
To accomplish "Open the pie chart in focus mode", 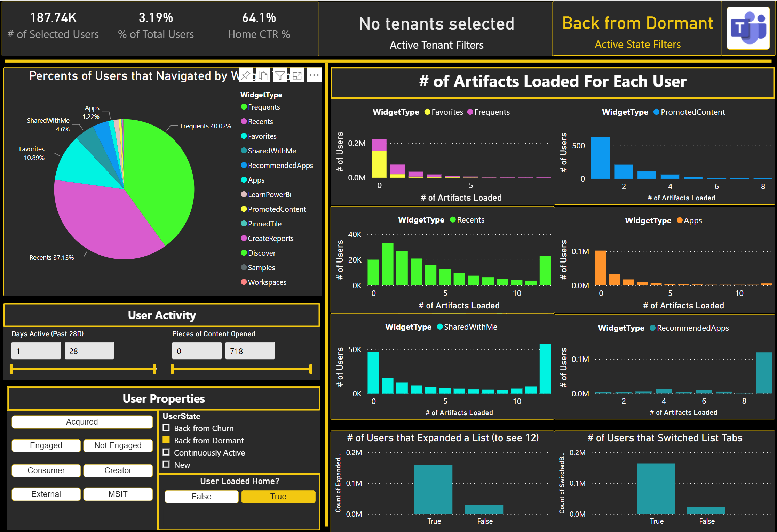I will click(x=298, y=75).
